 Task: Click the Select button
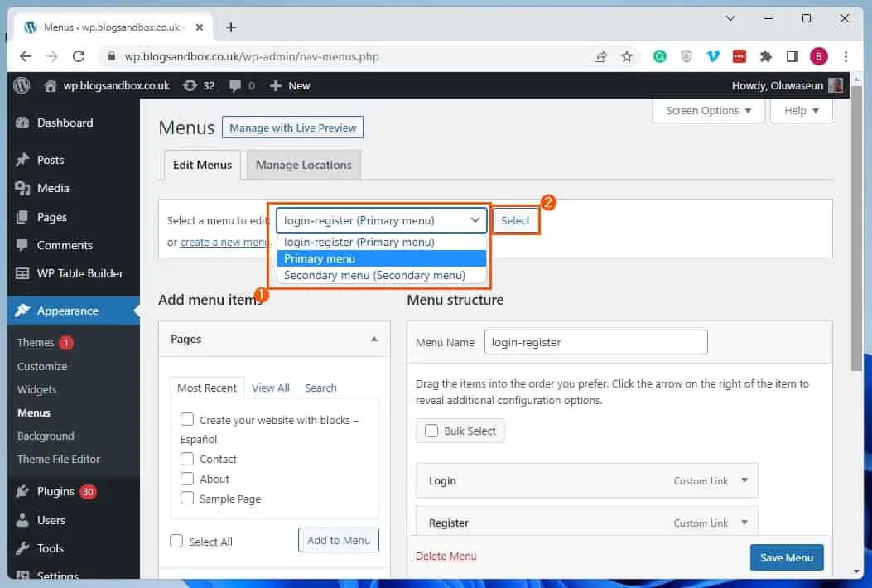(x=516, y=220)
